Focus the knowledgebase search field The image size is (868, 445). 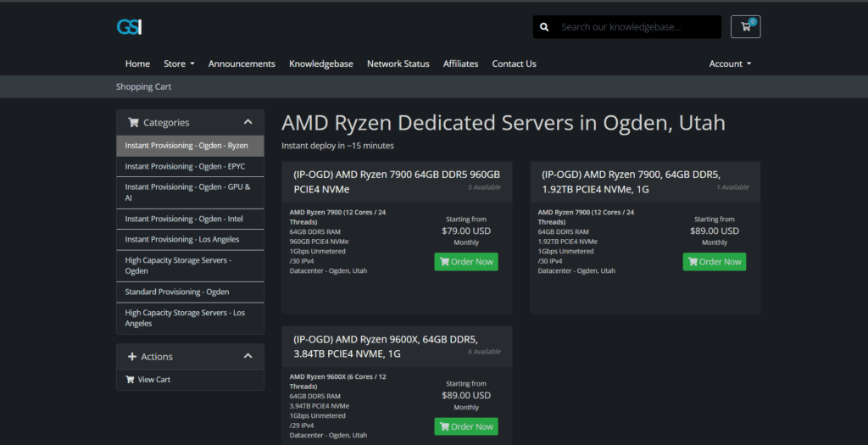(638, 27)
